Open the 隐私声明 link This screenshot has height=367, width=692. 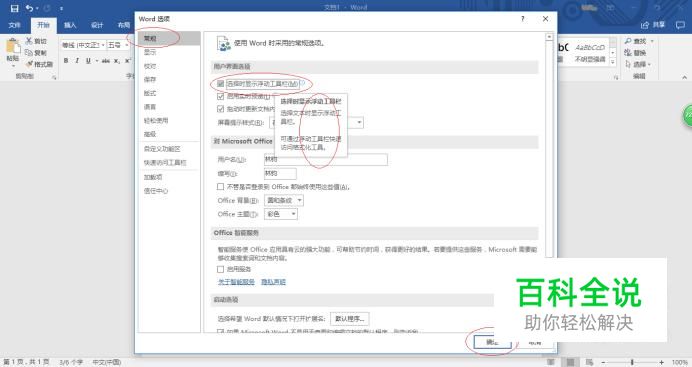(273, 282)
